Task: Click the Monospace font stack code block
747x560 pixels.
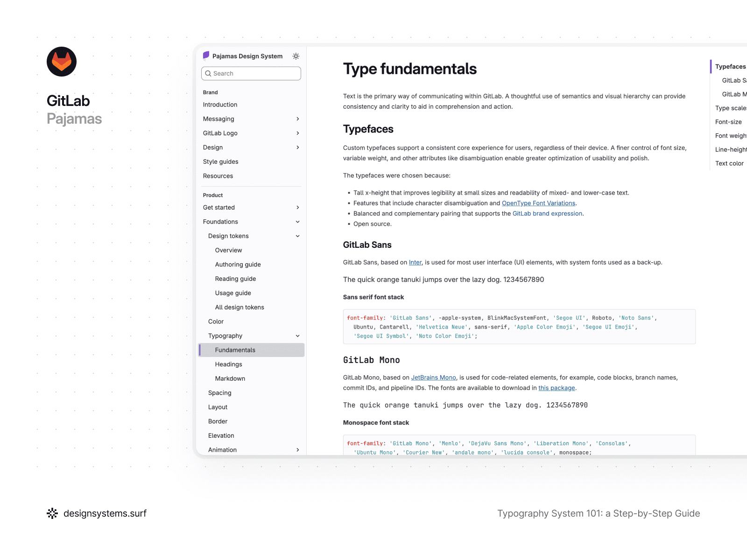Action: pyautogui.click(x=519, y=445)
